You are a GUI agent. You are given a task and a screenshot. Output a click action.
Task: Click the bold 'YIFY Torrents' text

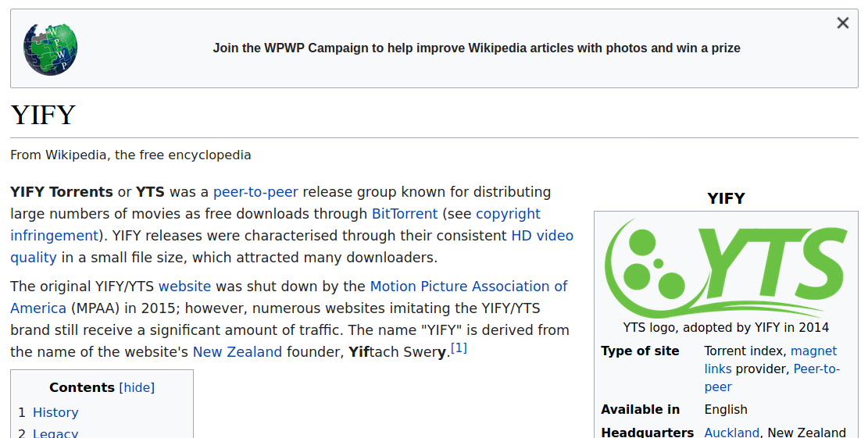coord(62,192)
